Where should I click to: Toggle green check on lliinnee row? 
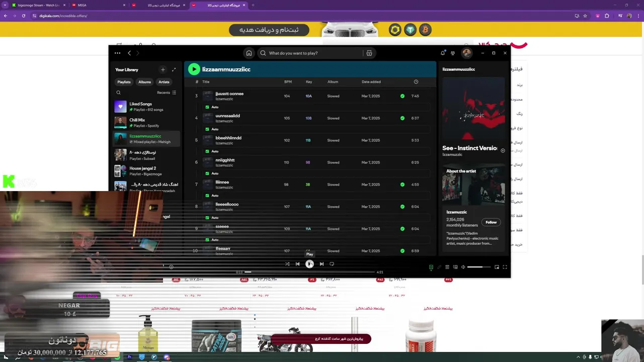point(402,185)
